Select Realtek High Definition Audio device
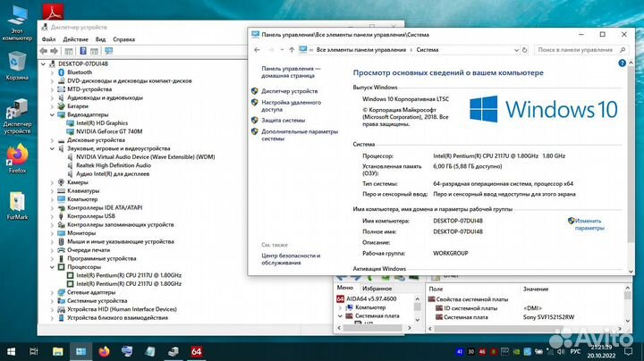Screen dimensions: 644x361 (x=114, y=165)
